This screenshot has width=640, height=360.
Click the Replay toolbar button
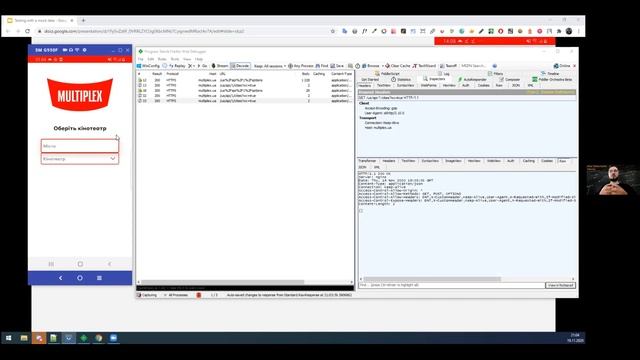(177, 66)
